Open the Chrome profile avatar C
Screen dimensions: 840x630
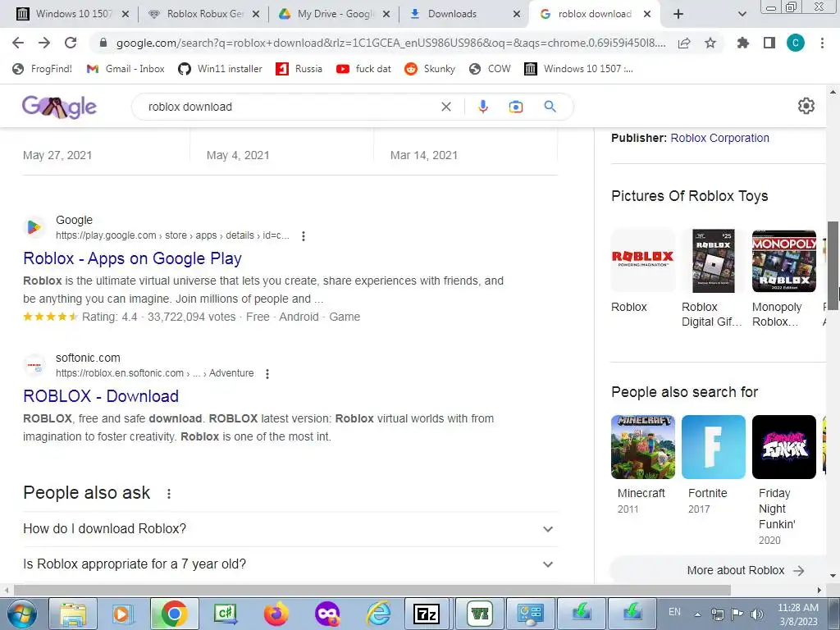pyautogui.click(x=796, y=43)
